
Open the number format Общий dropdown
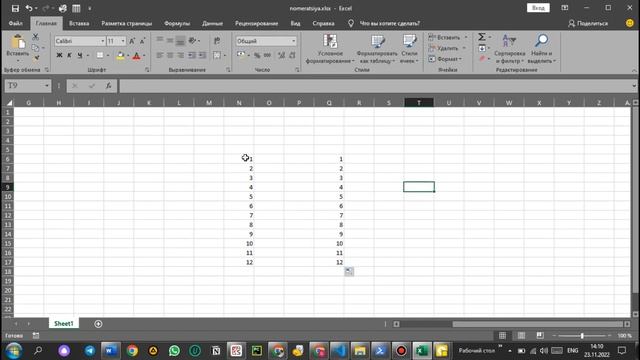pyautogui.click(x=293, y=41)
